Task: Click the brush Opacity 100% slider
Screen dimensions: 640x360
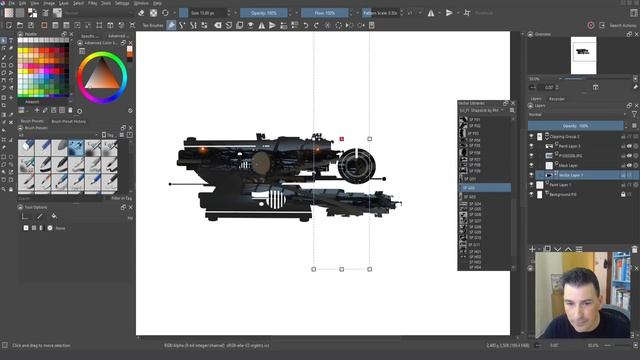Action: point(264,13)
